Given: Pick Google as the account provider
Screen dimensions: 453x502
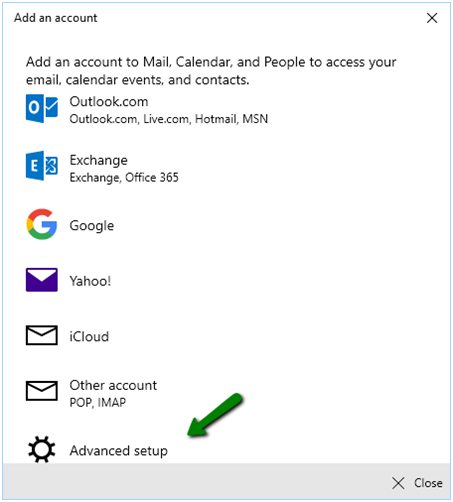Looking at the screenshot, I should (92, 226).
